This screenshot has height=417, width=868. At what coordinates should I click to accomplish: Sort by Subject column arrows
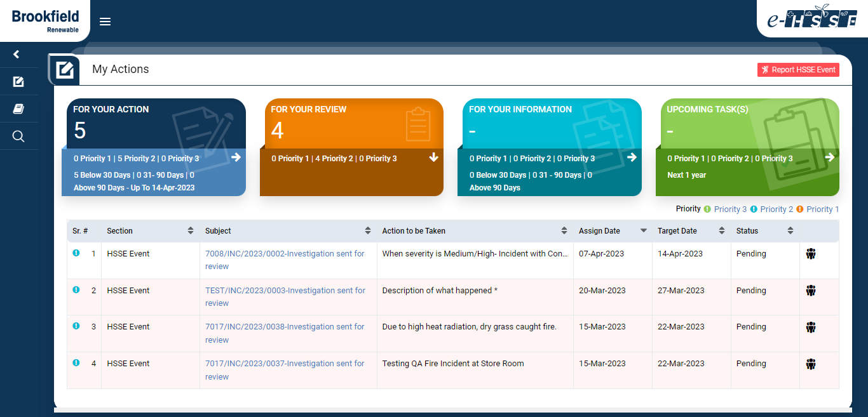[x=368, y=231]
